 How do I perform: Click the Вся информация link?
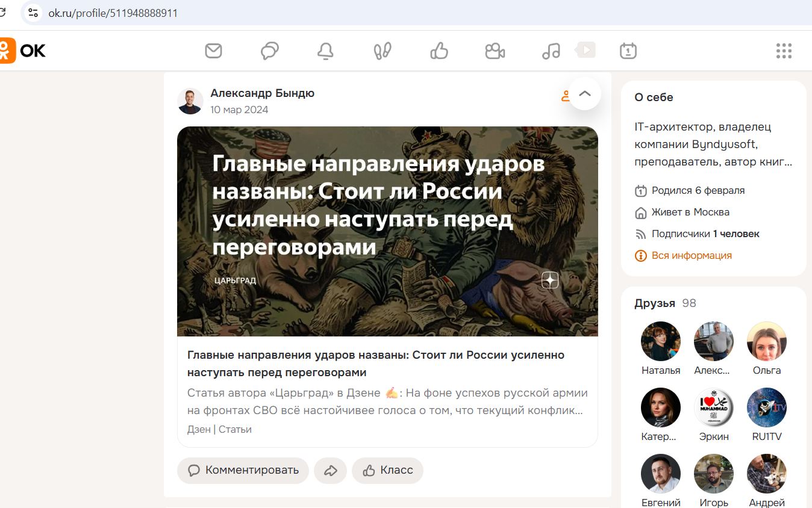[x=692, y=256]
